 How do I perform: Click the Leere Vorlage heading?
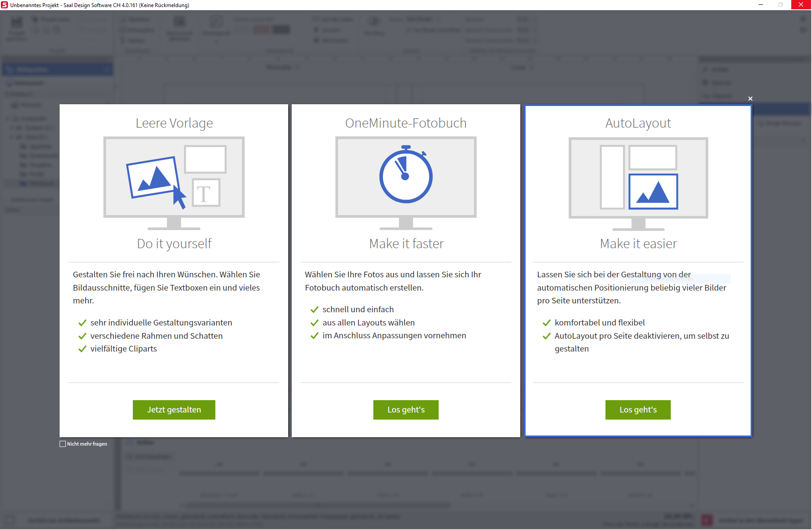point(174,123)
